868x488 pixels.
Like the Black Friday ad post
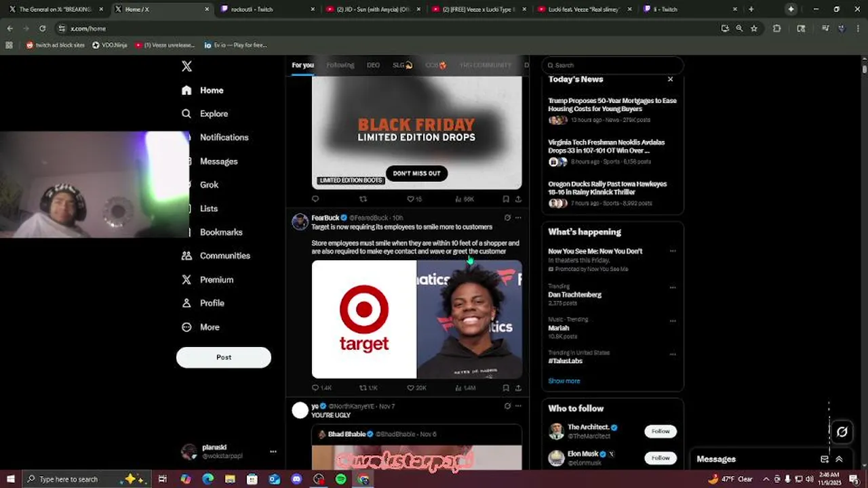pyautogui.click(x=414, y=199)
